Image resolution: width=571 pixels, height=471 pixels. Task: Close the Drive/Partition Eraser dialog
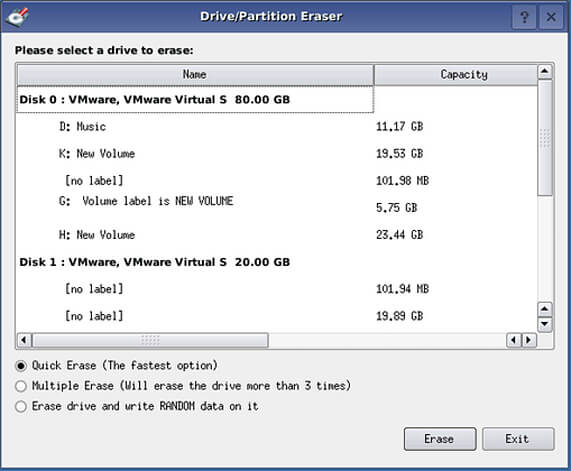[551, 17]
